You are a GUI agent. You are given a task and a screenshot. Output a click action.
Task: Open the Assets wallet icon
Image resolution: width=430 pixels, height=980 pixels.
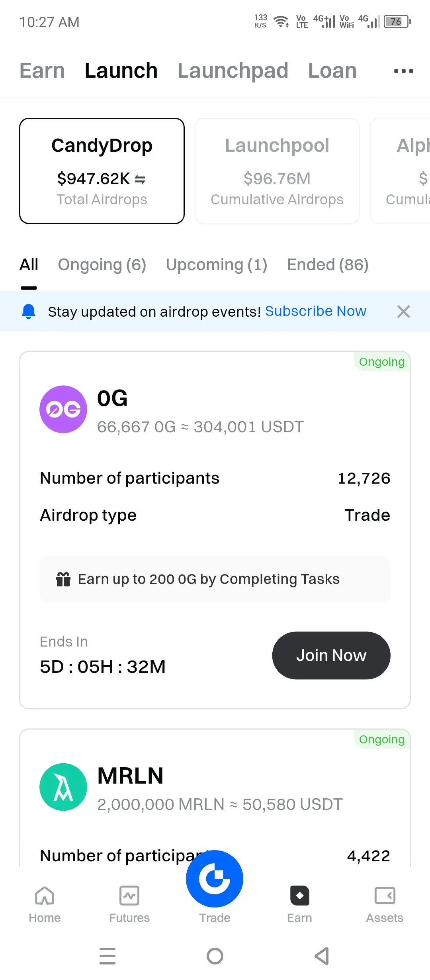pyautogui.click(x=385, y=896)
